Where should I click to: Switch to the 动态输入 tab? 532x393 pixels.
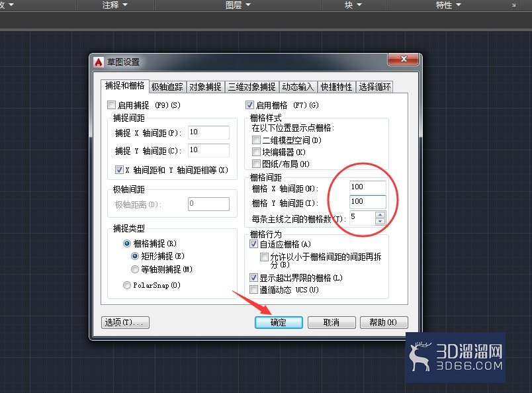298,87
